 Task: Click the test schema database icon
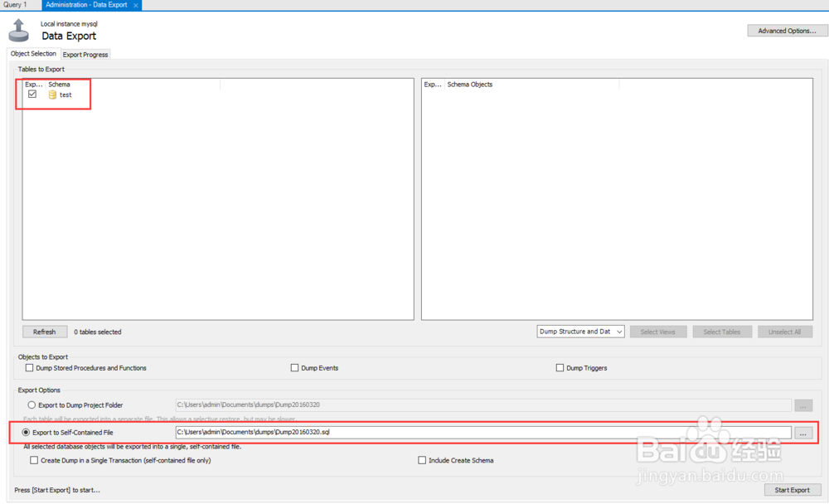click(52, 95)
